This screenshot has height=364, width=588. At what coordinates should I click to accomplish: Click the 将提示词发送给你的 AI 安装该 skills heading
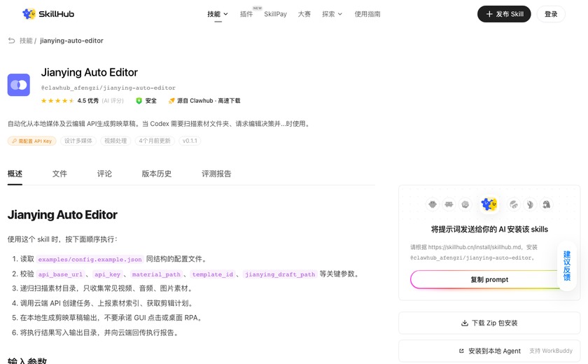click(489, 229)
